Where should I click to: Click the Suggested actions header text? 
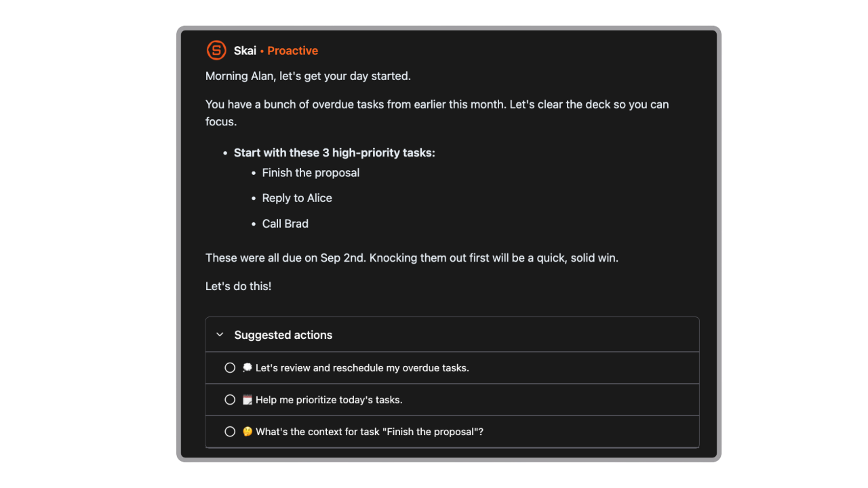283,334
